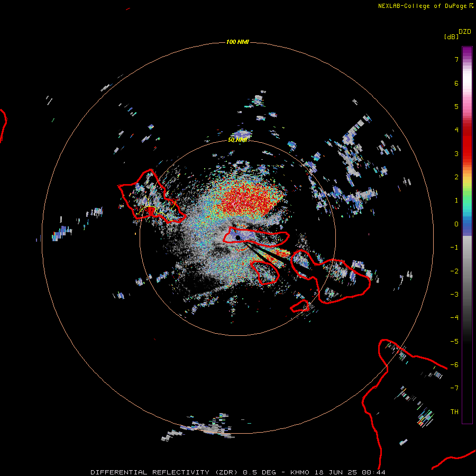The height and width of the screenshot is (476, 476).
Task: Click the color scale value -7
Action: pyautogui.click(x=454, y=388)
